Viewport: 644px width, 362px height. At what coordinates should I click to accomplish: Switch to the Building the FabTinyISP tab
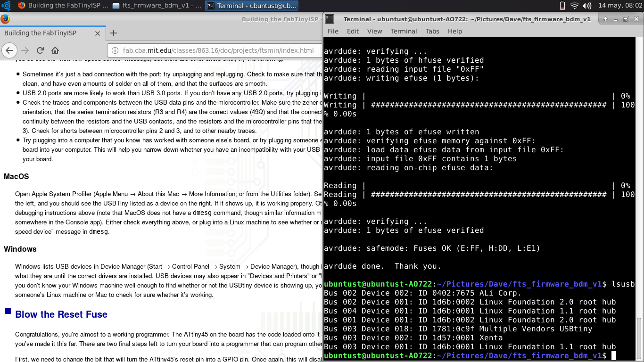click(x=52, y=33)
